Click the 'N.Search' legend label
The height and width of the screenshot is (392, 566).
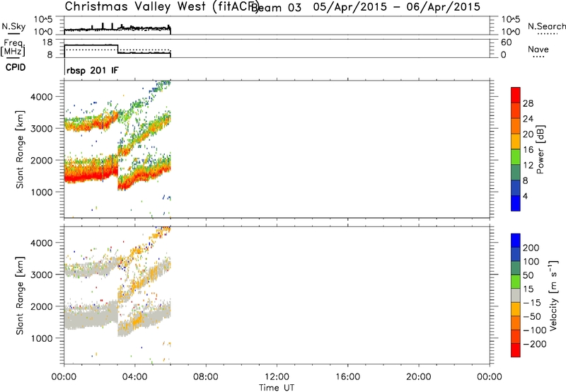(x=546, y=26)
